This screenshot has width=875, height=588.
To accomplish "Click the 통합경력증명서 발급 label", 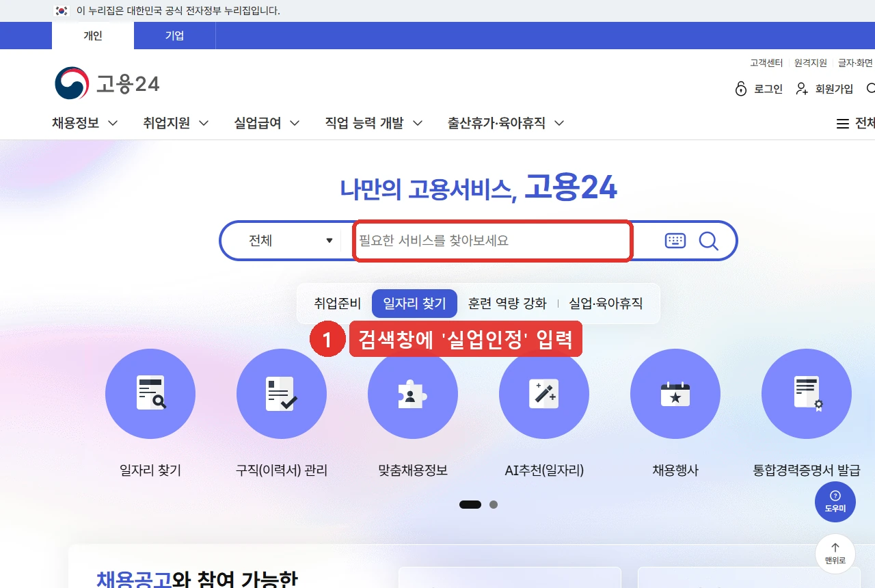I will pos(807,470).
